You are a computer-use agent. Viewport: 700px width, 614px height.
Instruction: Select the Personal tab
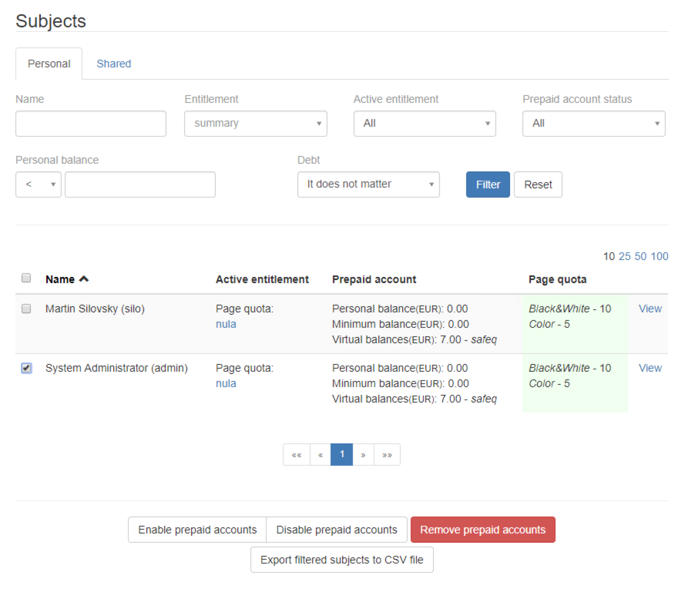(x=49, y=64)
